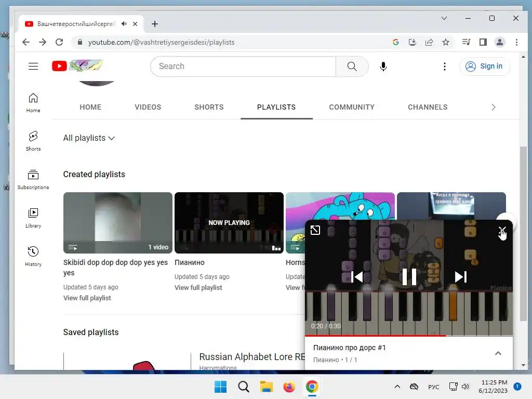
Task: Switch to the HOME channel tab
Action: click(90, 107)
